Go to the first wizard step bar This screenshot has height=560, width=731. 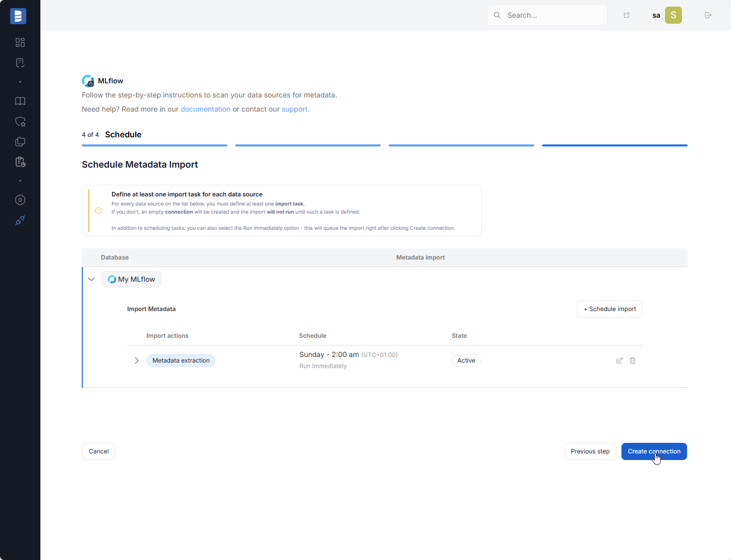[x=154, y=145]
